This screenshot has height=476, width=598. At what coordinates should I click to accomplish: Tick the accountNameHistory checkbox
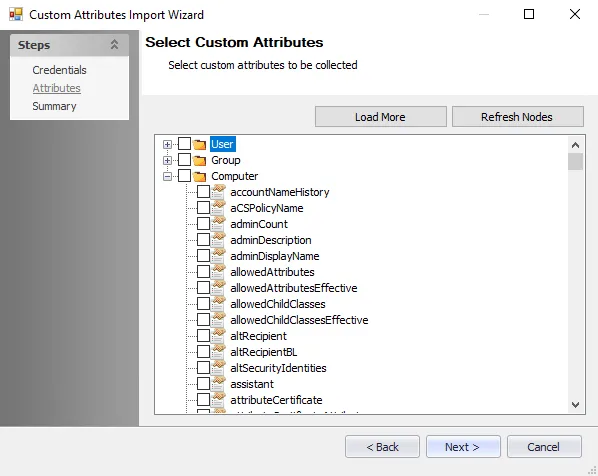click(x=204, y=192)
